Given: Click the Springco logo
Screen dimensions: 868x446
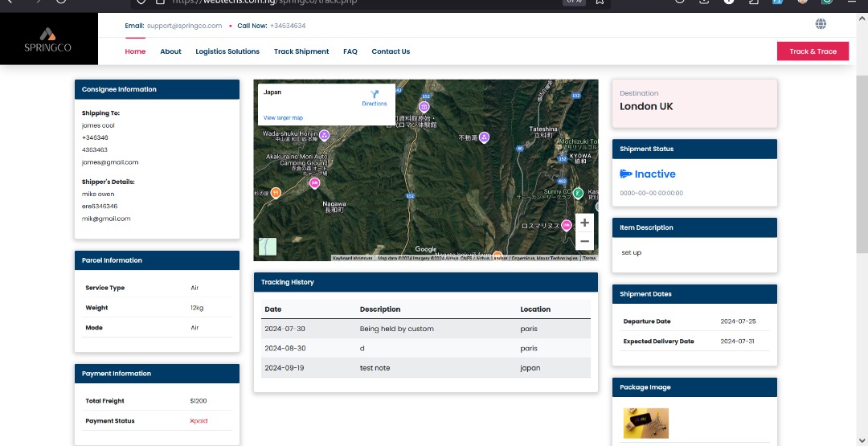Looking at the screenshot, I should (47, 40).
